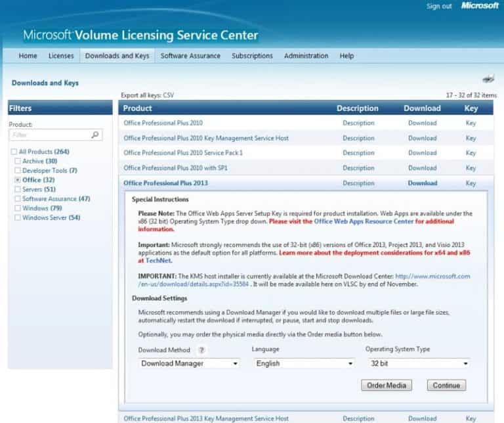504x423 pixels.
Task: Open Office Professional Plus 2010 product link
Action: coord(163,123)
